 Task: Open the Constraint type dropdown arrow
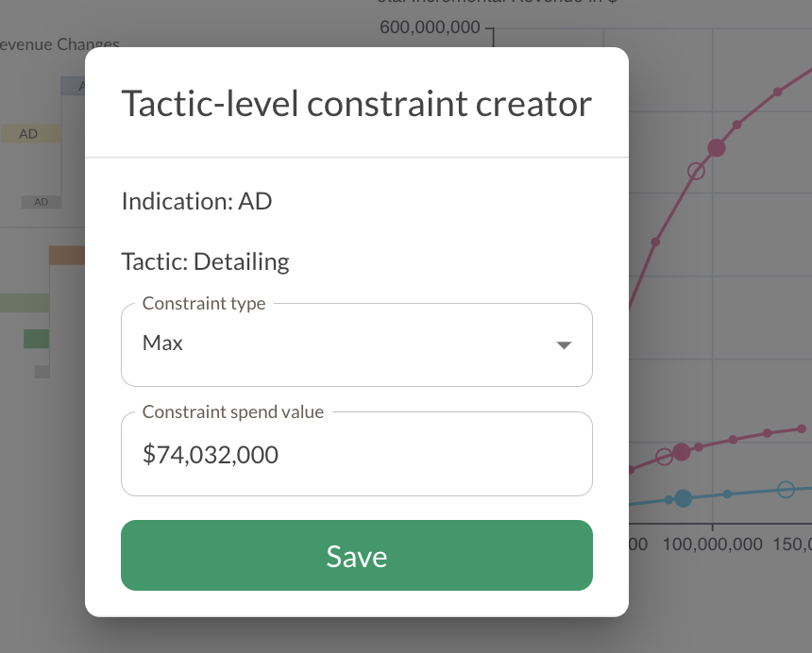tap(564, 345)
